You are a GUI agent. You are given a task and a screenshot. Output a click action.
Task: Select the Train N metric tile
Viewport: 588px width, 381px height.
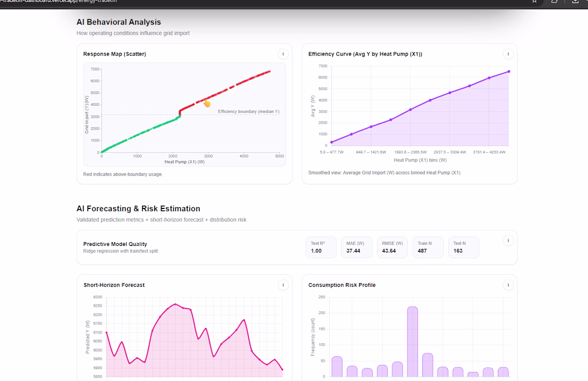tap(428, 247)
